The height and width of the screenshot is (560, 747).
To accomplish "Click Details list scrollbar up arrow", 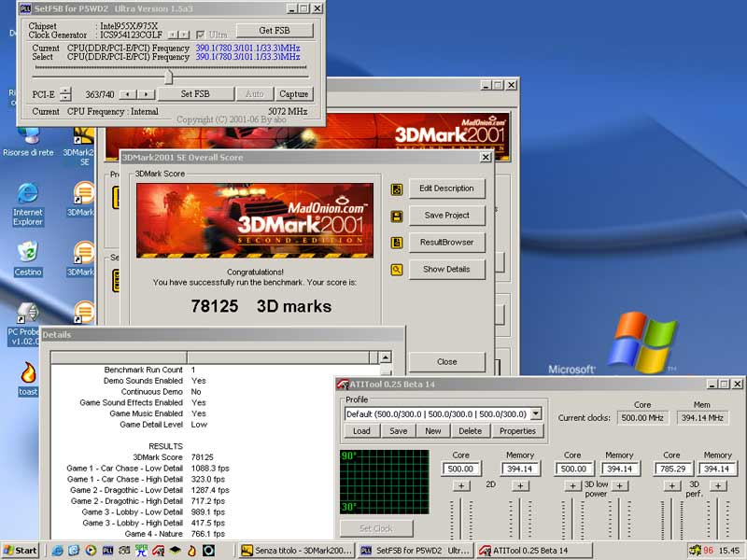I will point(386,357).
